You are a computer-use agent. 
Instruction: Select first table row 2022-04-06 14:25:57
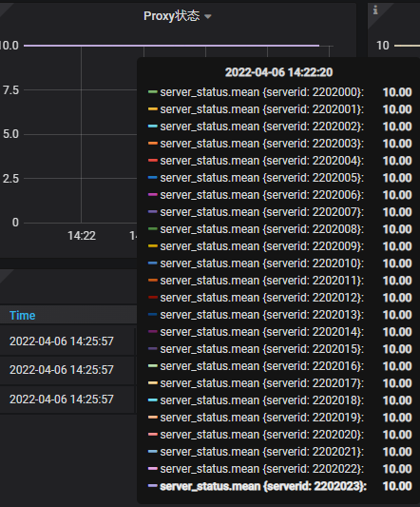62,341
